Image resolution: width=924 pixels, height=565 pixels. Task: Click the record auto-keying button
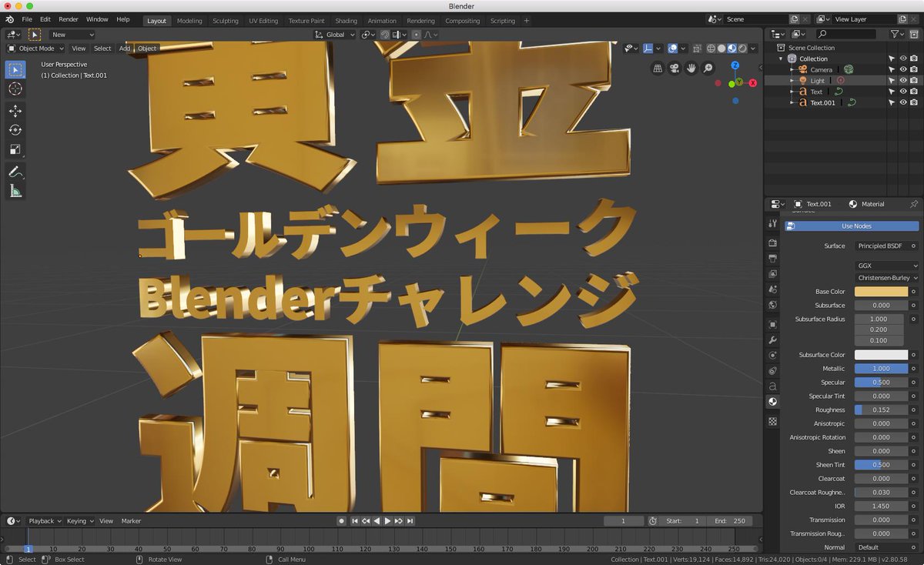[x=342, y=521]
